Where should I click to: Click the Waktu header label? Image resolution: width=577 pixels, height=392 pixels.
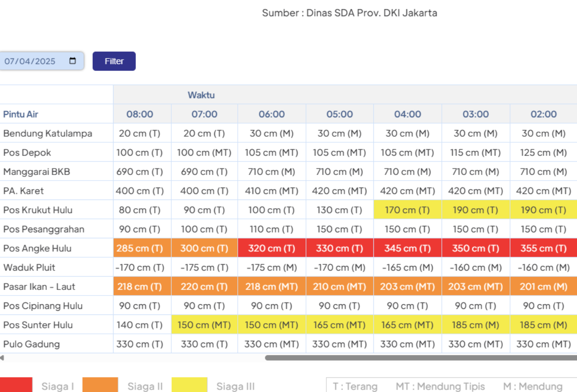pos(201,95)
